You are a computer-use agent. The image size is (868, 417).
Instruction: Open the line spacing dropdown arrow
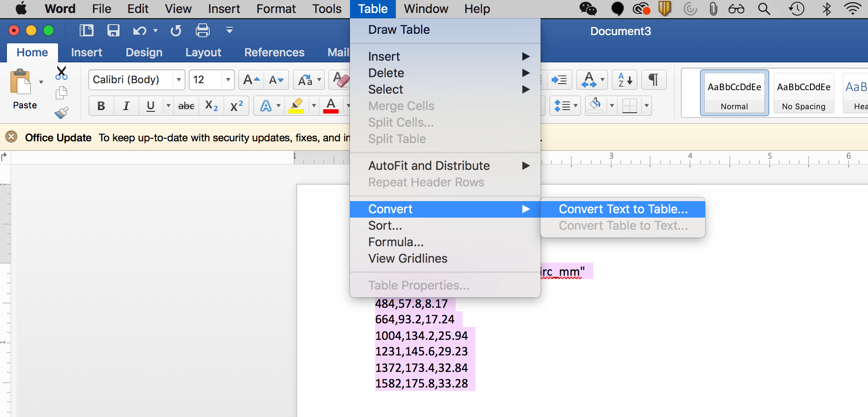[575, 106]
